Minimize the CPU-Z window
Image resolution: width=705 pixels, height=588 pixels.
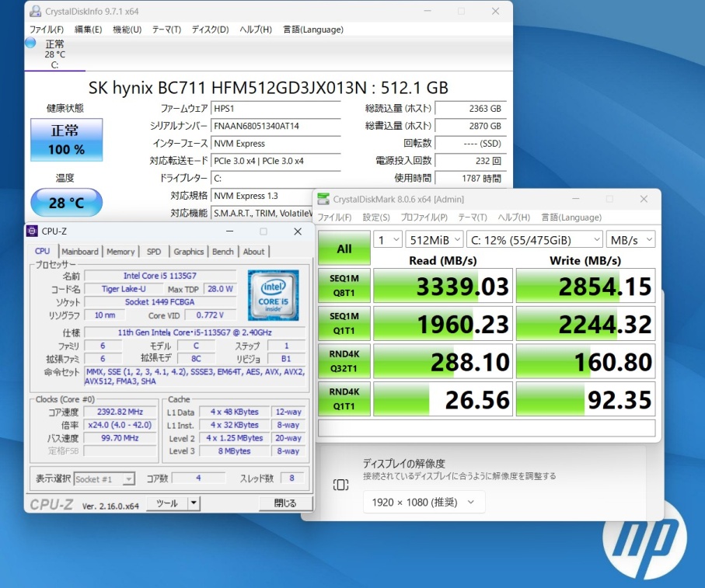coord(230,231)
